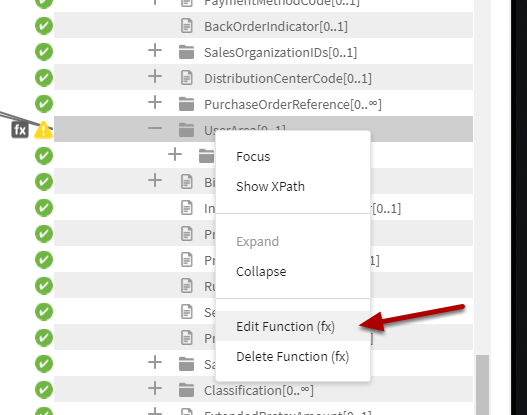Collapse UserArea with the minus icon
The width and height of the screenshot is (527, 415).
click(155, 128)
